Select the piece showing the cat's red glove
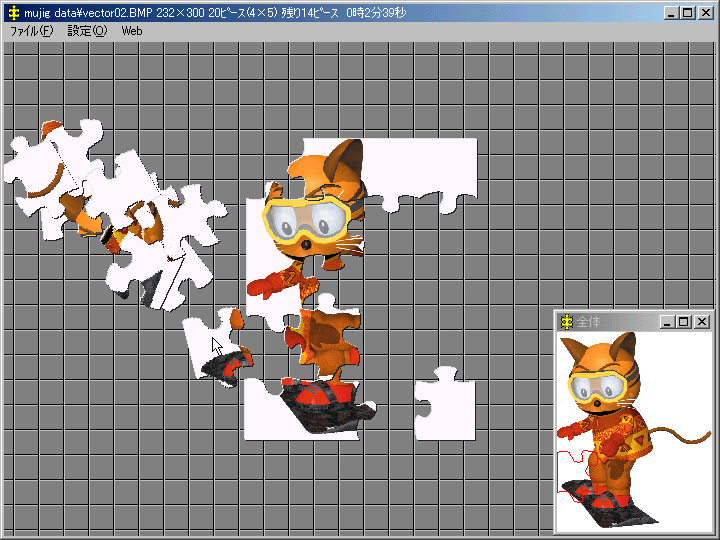Image resolution: width=720 pixels, height=540 pixels. click(x=270, y=285)
